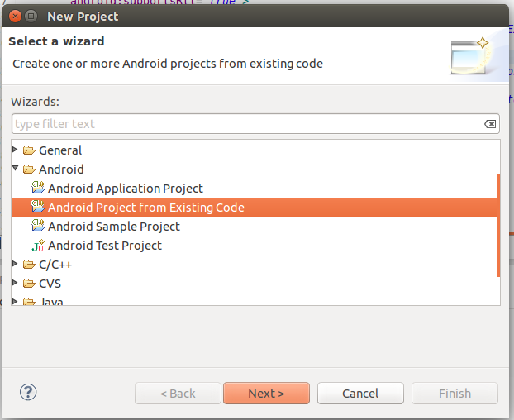Clear the filter text with the erase icon

point(490,124)
